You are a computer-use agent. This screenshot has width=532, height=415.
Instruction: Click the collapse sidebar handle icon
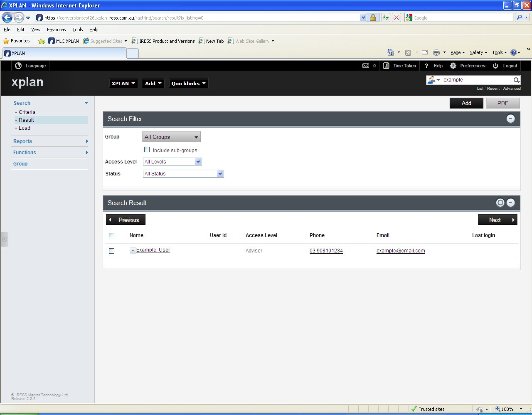[5, 239]
